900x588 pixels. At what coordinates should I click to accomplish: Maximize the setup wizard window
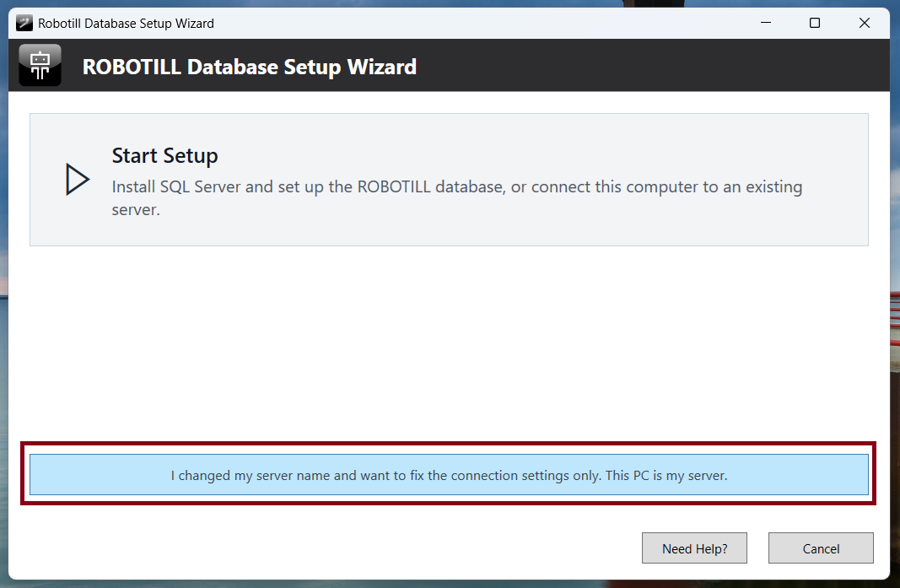(815, 23)
